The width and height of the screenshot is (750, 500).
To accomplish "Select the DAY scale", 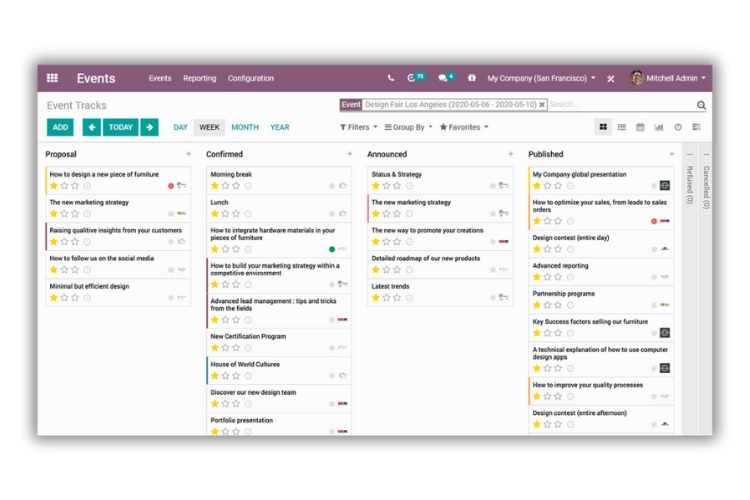I will pyautogui.click(x=180, y=127).
